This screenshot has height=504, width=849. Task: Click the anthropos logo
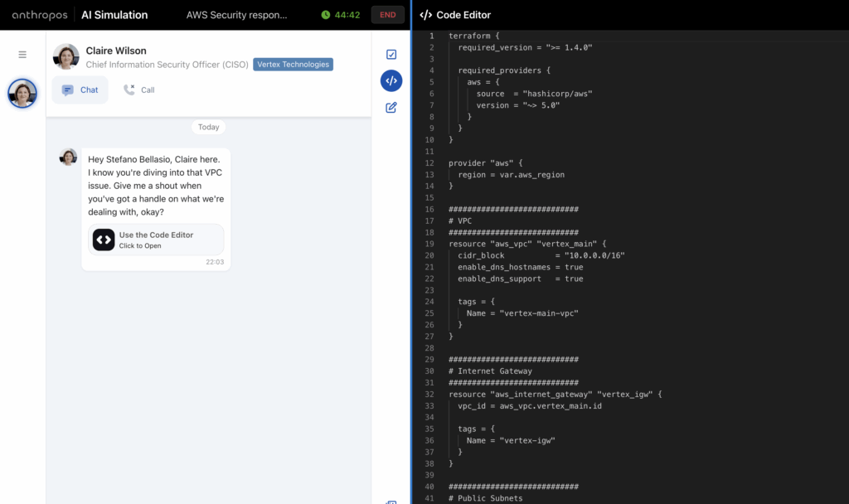click(36, 15)
